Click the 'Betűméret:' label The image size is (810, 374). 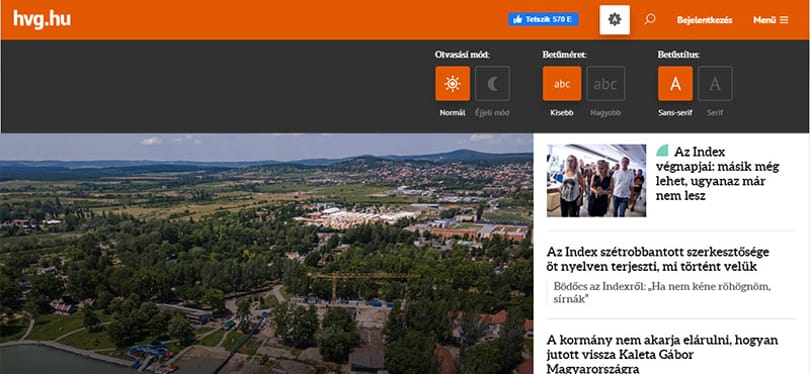(x=565, y=55)
